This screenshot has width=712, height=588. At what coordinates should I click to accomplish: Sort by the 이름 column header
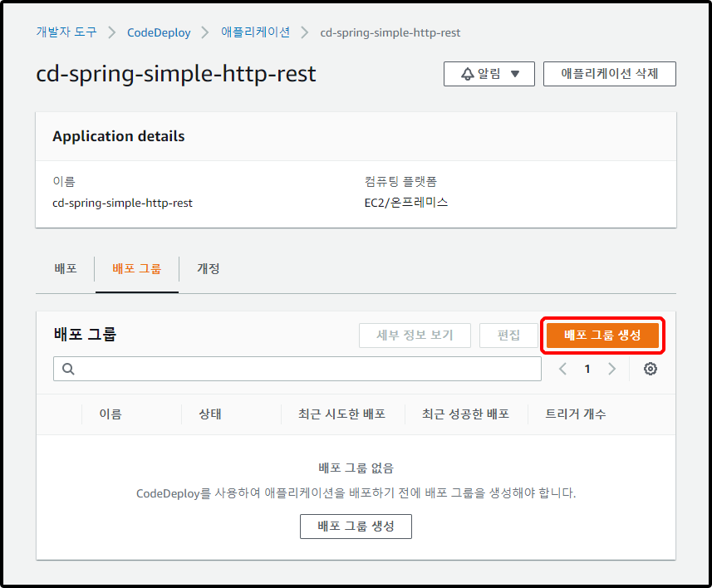(110, 414)
